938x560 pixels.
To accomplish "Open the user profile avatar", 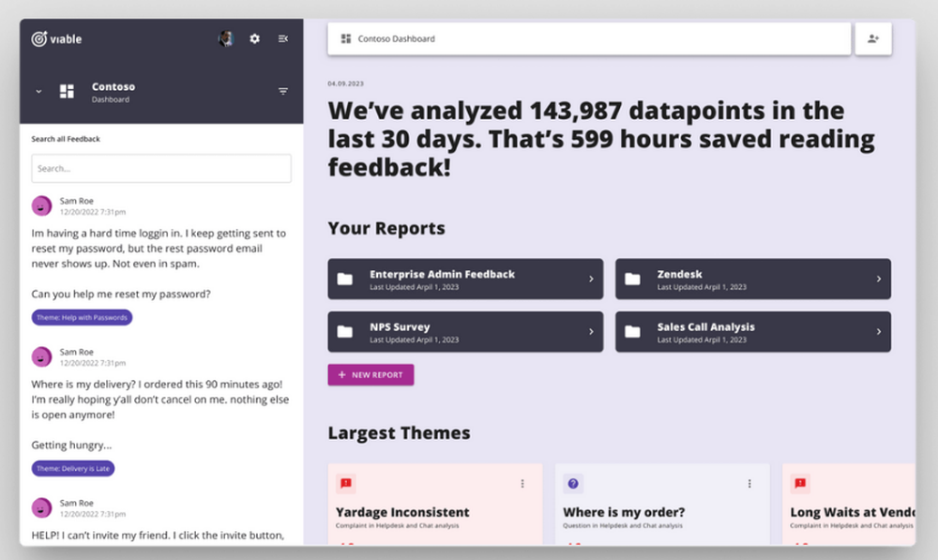I will 226,38.
